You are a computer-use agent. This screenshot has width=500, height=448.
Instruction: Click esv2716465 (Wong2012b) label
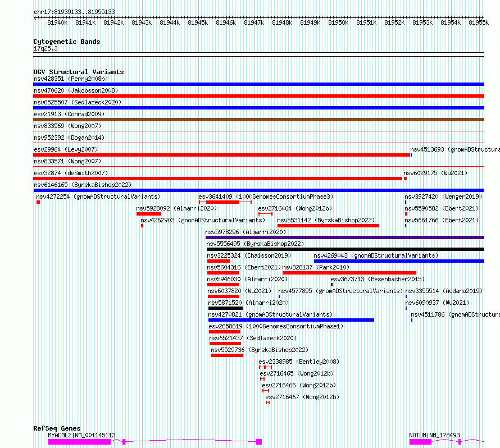click(297, 373)
